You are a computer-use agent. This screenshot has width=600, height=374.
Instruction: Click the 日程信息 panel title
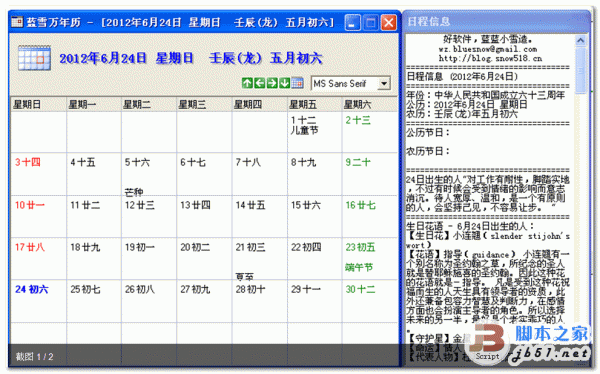tap(429, 21)
